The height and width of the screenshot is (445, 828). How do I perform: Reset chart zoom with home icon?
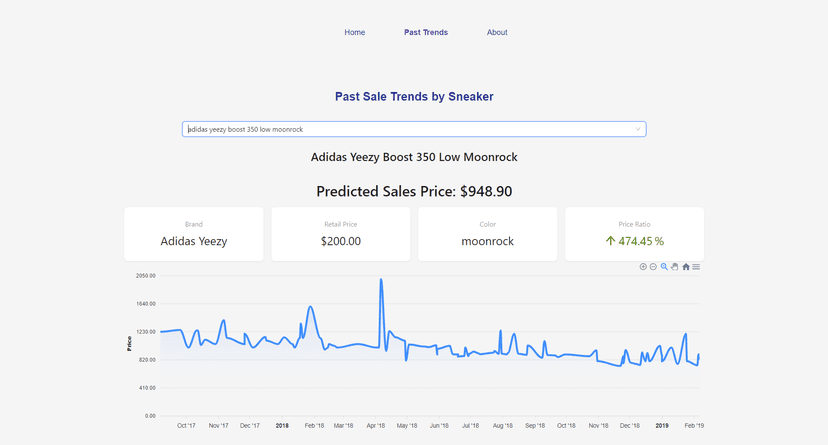pyautogui.click(x=686, y=267)
